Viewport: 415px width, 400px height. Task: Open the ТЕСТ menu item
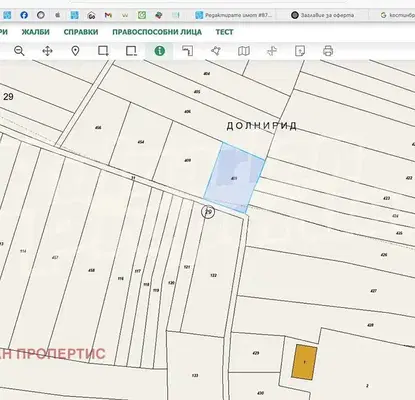[224, 32]
